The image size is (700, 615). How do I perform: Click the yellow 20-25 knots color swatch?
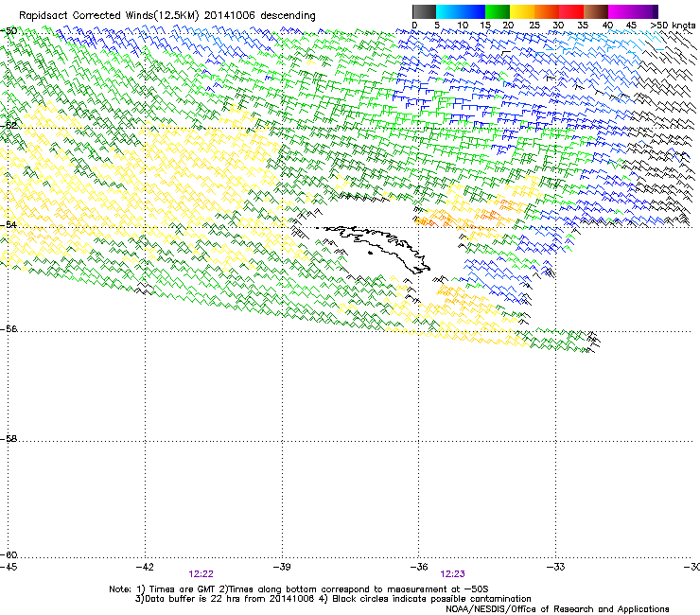tap(522, 11)
